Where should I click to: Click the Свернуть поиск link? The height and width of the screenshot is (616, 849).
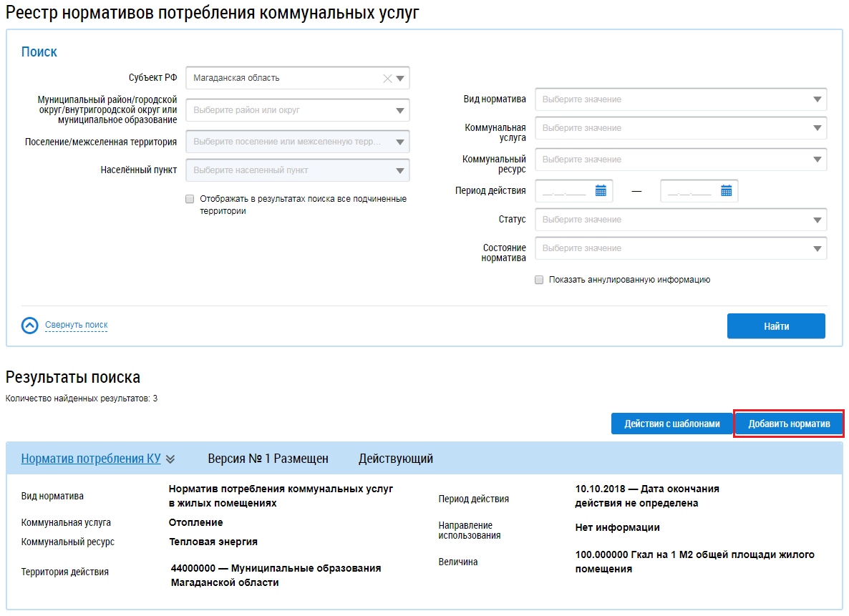[76, 326]
